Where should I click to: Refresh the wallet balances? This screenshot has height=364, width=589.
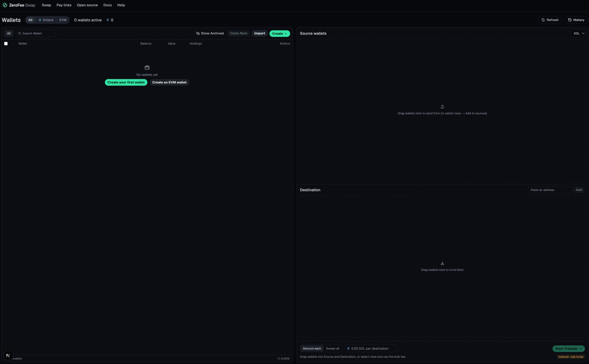[550, 20]
